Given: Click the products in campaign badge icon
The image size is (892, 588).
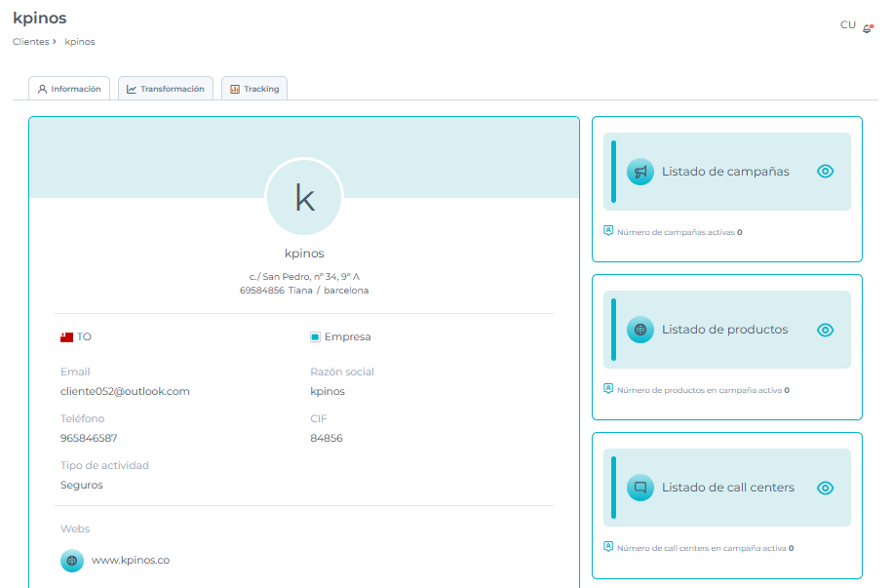Looking at the screenshot, I should click(x=608, y=389).
